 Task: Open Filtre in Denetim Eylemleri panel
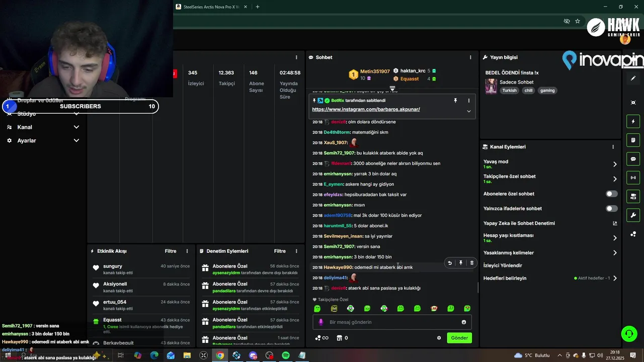[x=280, y=251]
